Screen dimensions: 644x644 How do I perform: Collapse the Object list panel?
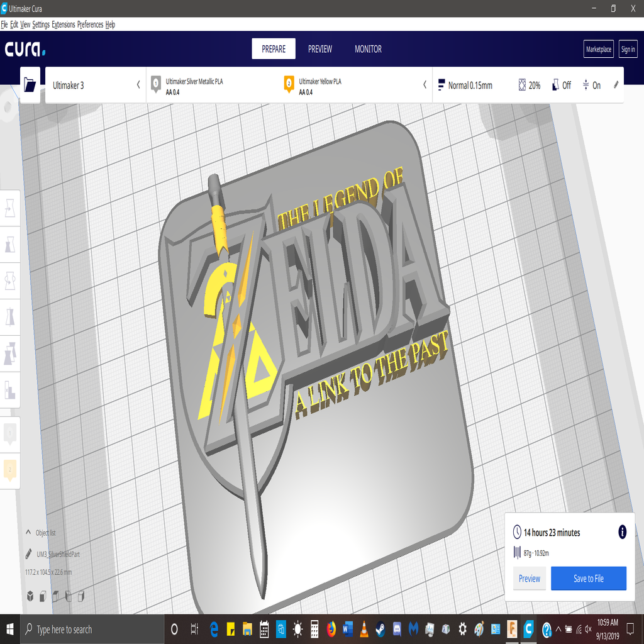(x=28, y=533)
